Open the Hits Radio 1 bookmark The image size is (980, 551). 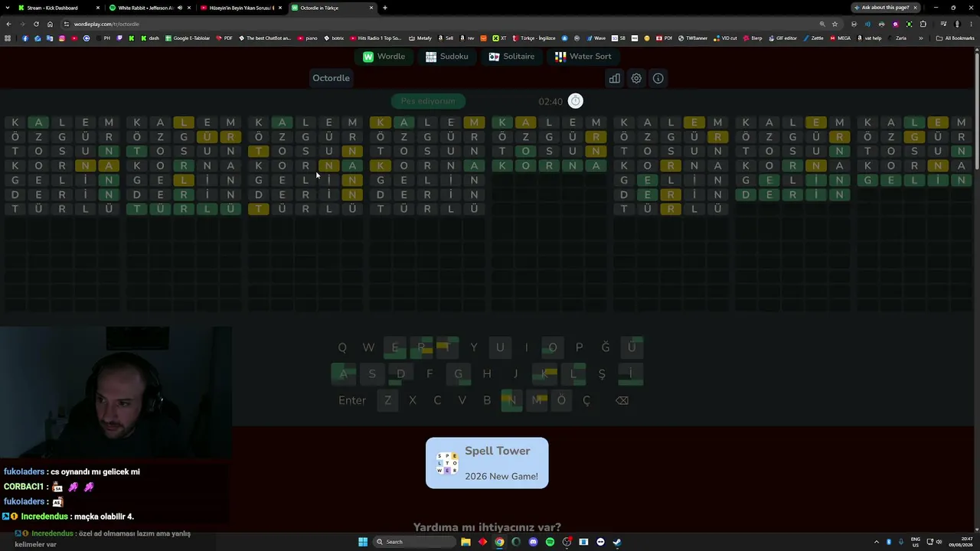[x=377, y=38]
